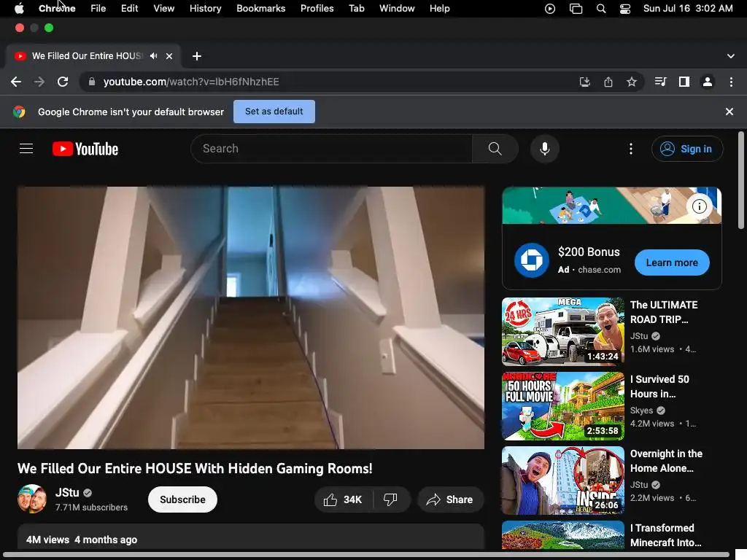Image resolution: width=747 pixels, height=560 pixels.
Task: Click the install app icon in the address bar
Action: pos(584,82)
